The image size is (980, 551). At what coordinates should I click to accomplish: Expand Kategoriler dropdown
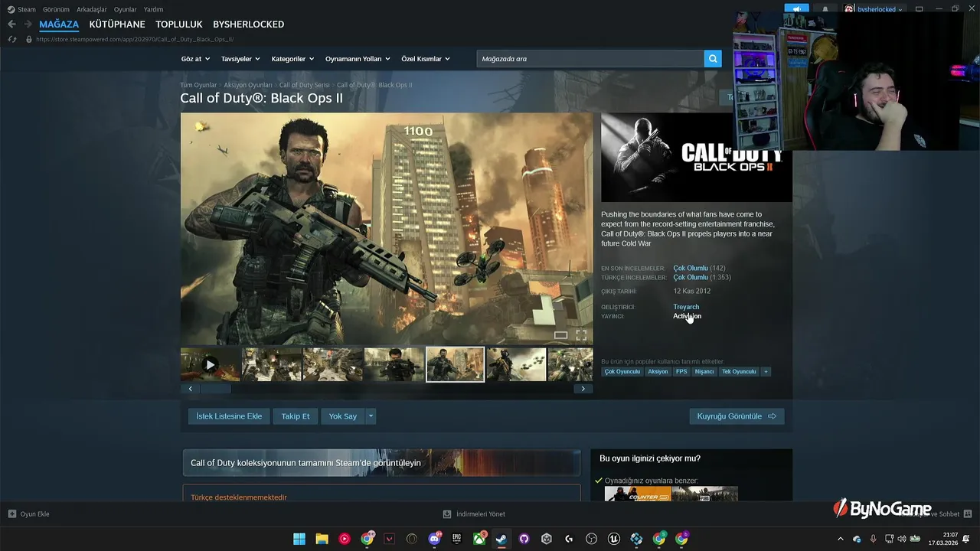[x=293, y=59]
